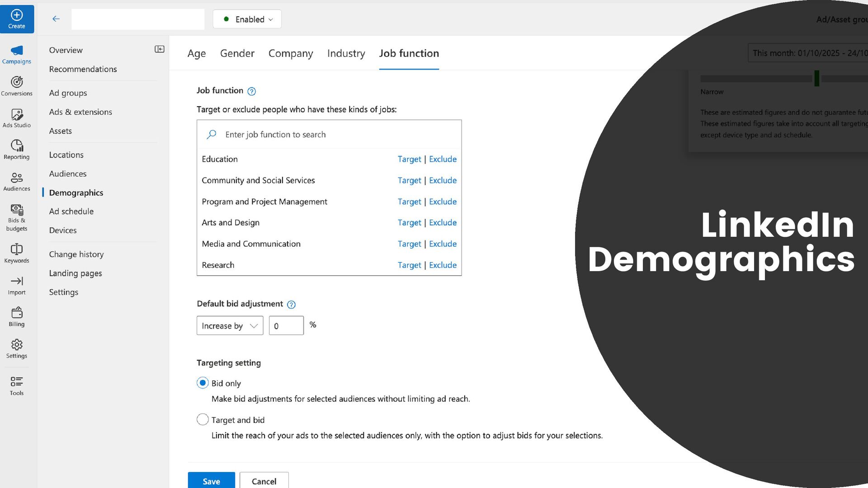This screenshot has height=488, width=868.
Task: Open Billing from the sidebar
Action: [17, 316]
